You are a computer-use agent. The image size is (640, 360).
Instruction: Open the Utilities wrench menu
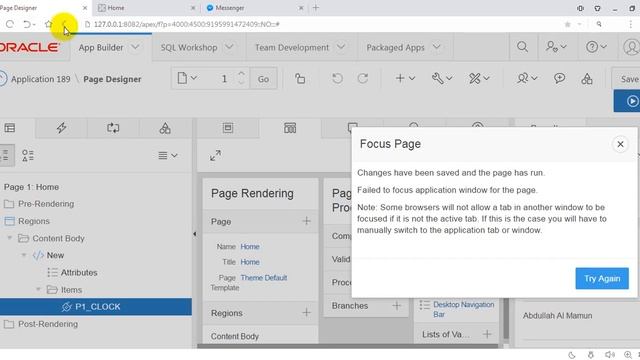click(442, 78)
